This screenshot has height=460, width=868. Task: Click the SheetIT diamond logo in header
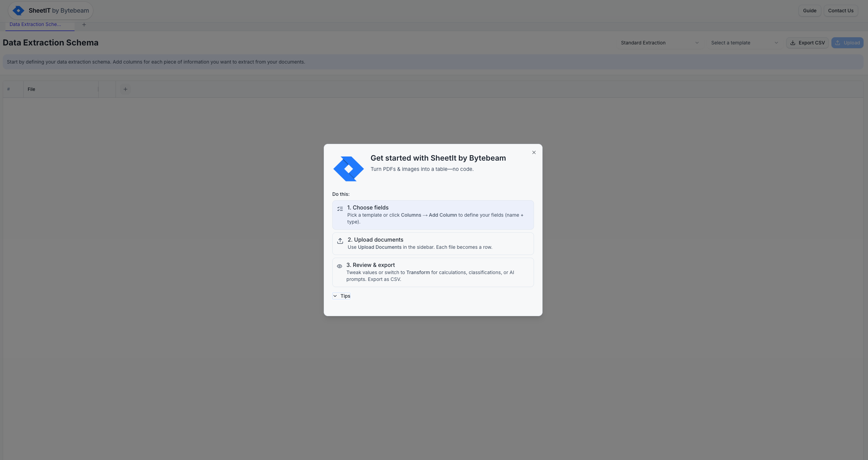pos(18,11)
